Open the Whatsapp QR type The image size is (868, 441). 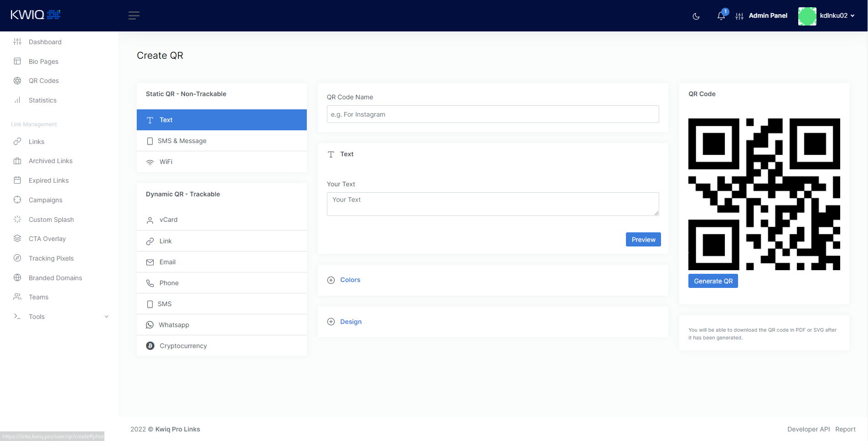(x=174, y=325)
